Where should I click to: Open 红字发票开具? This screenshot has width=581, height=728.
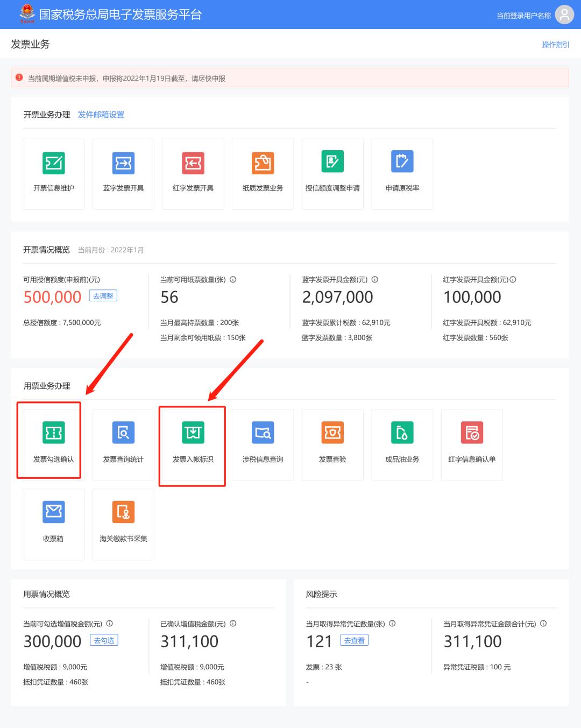(x=193, y=173)
